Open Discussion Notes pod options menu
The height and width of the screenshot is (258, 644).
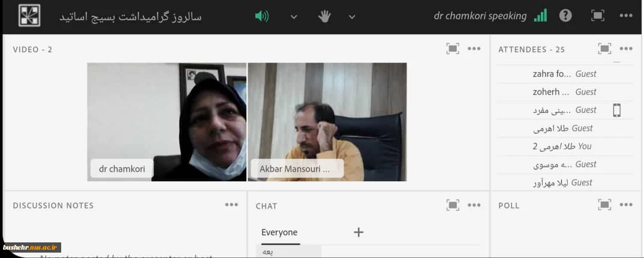231,205
